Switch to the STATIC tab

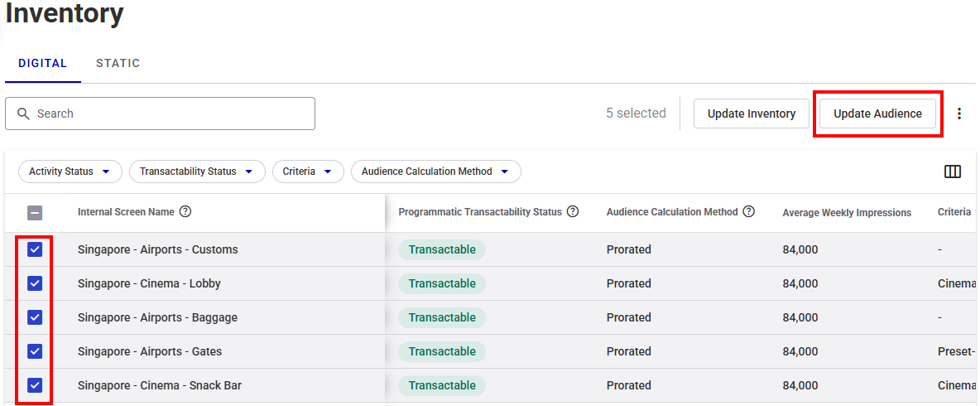click(118, 63)
